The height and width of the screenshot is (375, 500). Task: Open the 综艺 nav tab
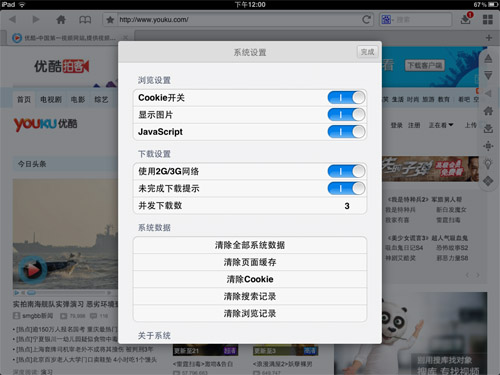pos(101,99)
